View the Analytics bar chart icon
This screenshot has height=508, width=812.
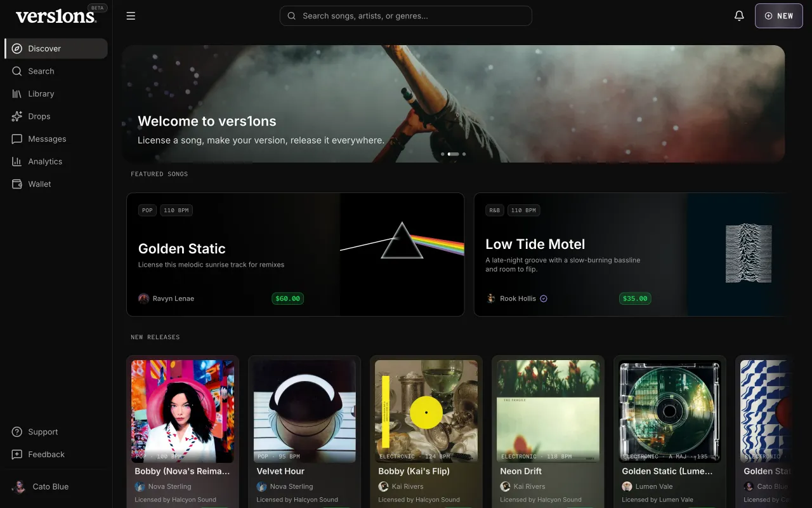[x=17, y=161]
